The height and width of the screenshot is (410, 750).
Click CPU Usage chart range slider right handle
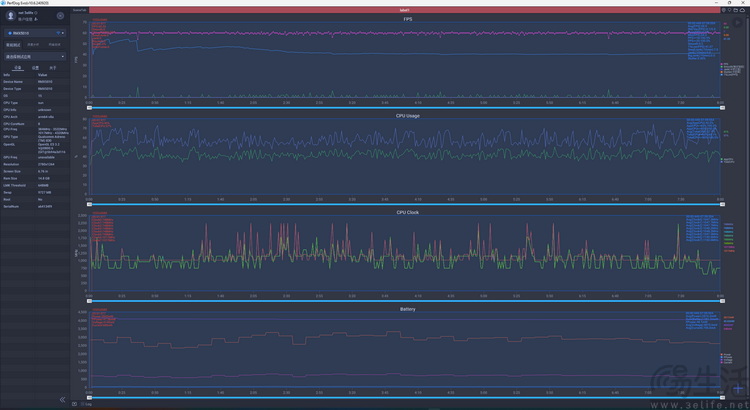722,204
